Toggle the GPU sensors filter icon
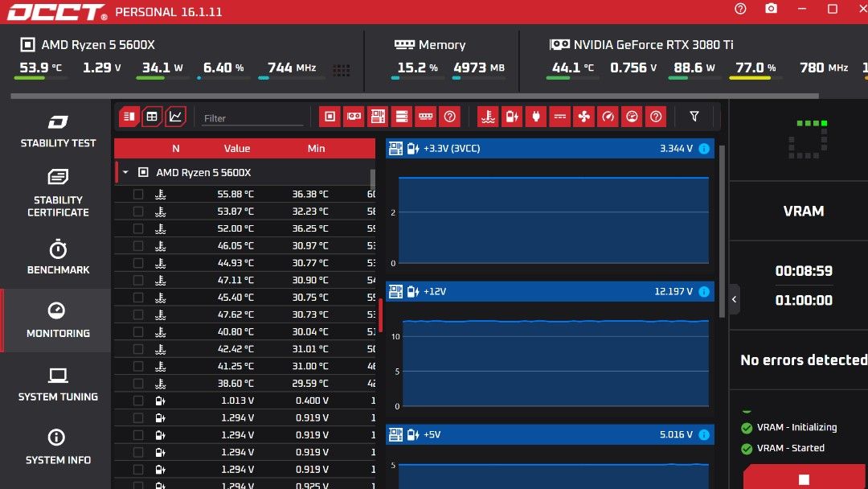This screenshot has height=489, width=868. click(x=354, y=117)
